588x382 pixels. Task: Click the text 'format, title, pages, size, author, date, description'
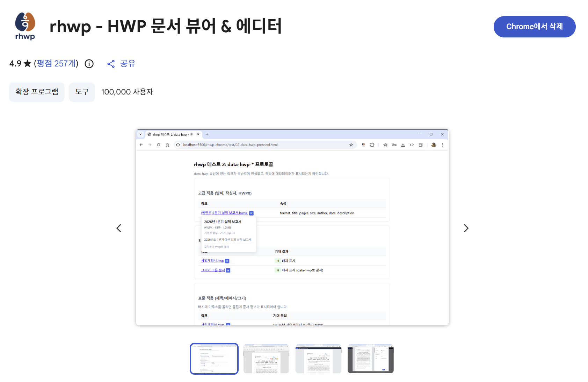[317, 213]
